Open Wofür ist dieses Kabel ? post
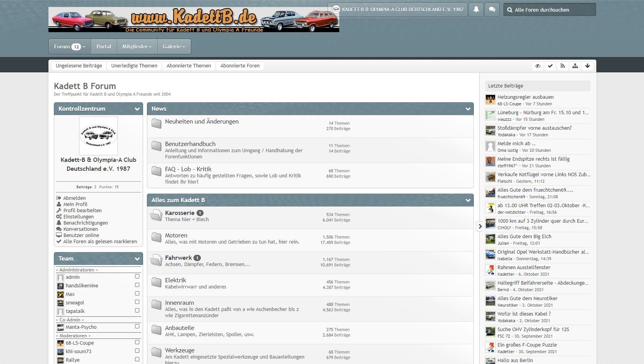The image size is (644, 364). [x=524, y=314]
